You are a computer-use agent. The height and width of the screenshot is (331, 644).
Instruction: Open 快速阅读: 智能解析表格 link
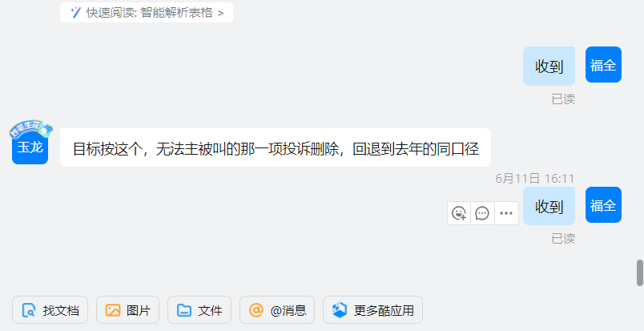(x=147, y=12)
